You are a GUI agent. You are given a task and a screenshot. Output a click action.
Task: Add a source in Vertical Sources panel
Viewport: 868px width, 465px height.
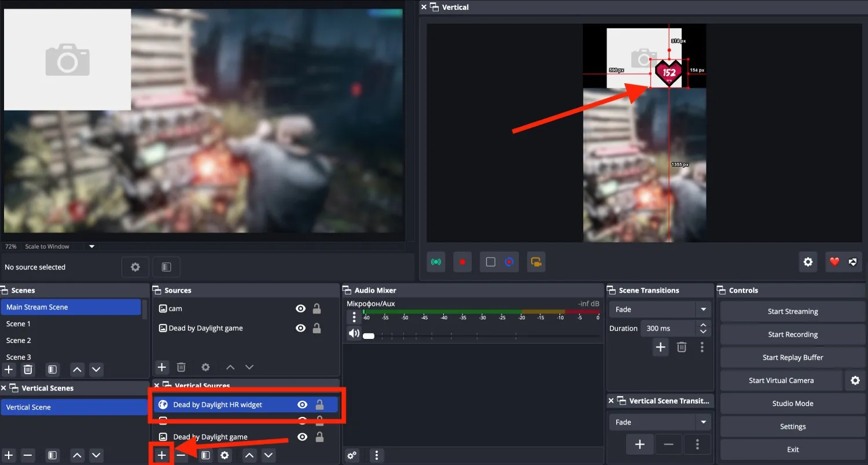[161, 456]
